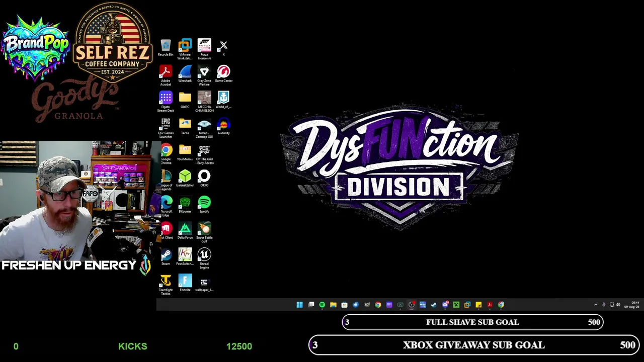Viewport: 644px width, 362px height.
Task: Select the Steam desktop shortcut
Action: [x=166, y=257]
